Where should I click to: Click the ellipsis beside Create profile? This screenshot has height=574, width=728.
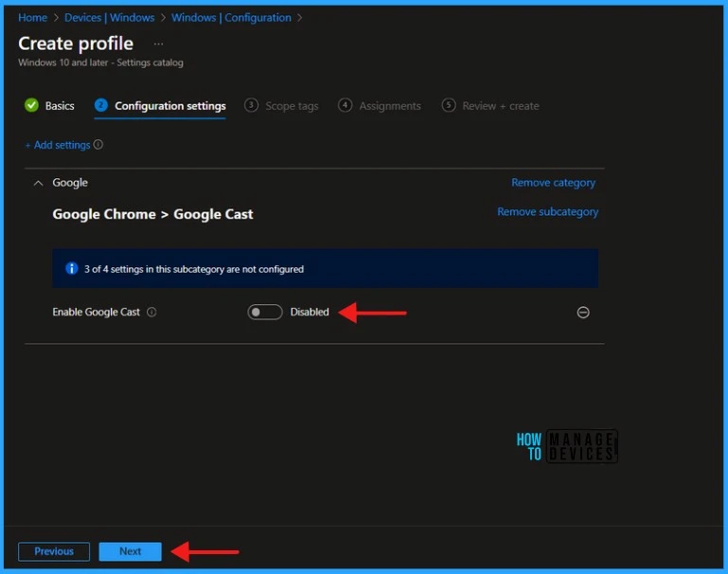pyautogui.click(x=158, y=44)
